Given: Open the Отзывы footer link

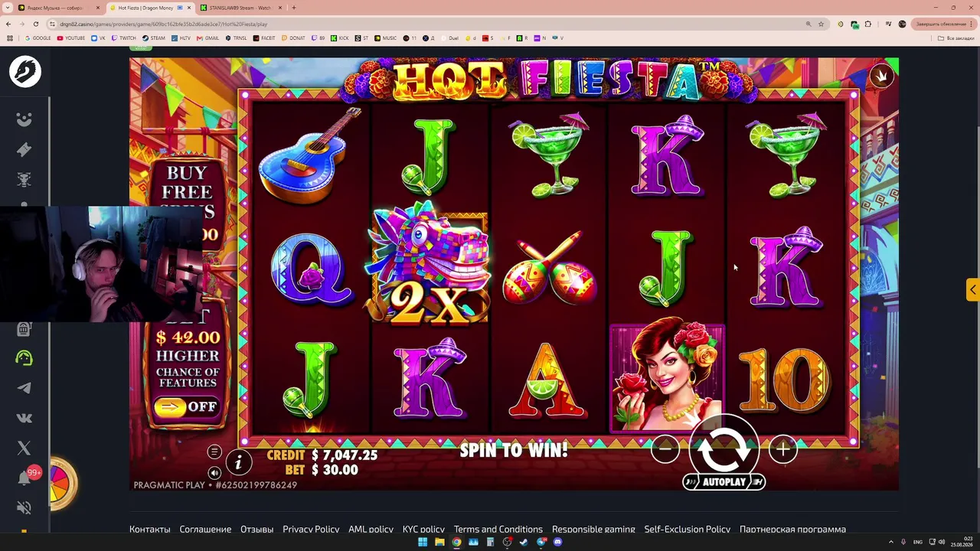Looking at the screenshot, I should 257,529.
